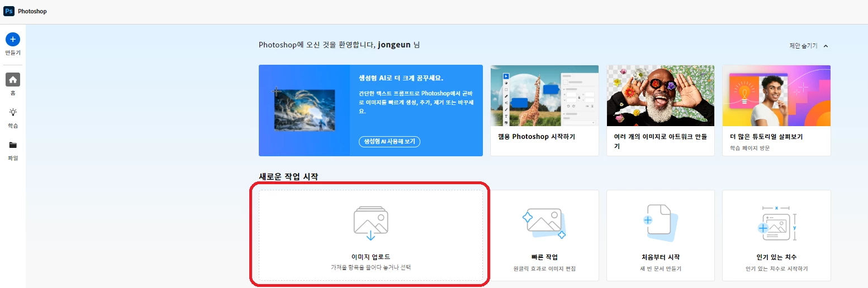Click the 인기 있는 치수 dimensions icon
Image resolution: width=868 pixels, height=288 pixels.
point(776,223)
